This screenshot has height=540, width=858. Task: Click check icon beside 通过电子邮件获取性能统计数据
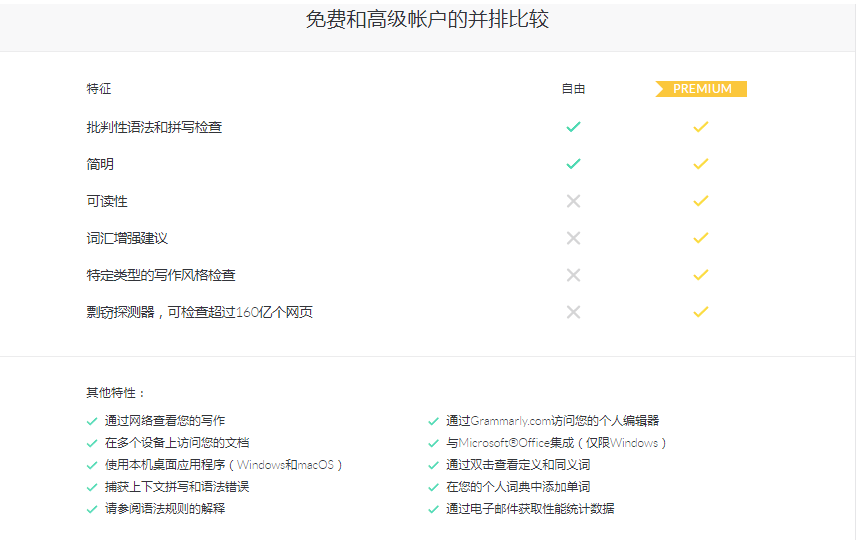click(x=433, y=509)
